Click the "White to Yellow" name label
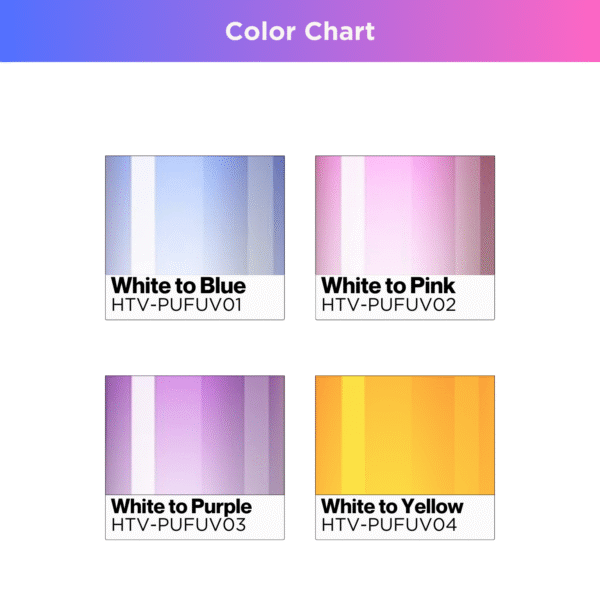Image resolution: width=600 pixels, height=600 pixels. [x=392, y=506]
